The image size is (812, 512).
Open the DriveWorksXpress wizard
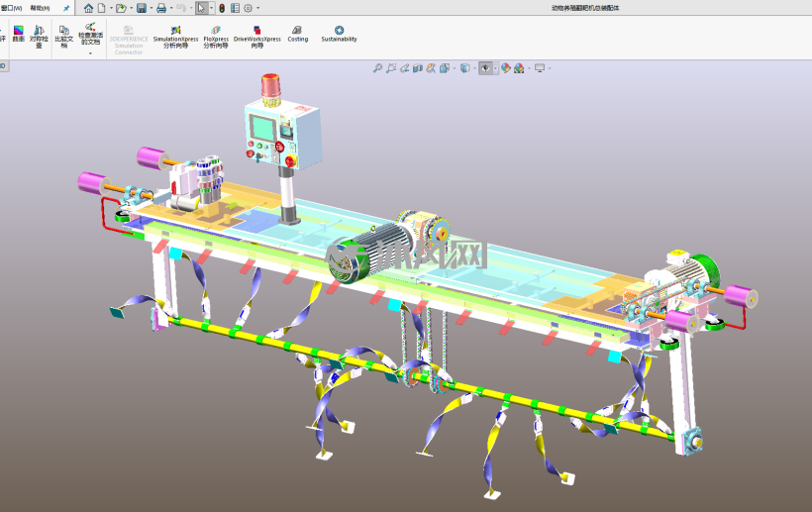pyautogui.click(x=257, y=38)
